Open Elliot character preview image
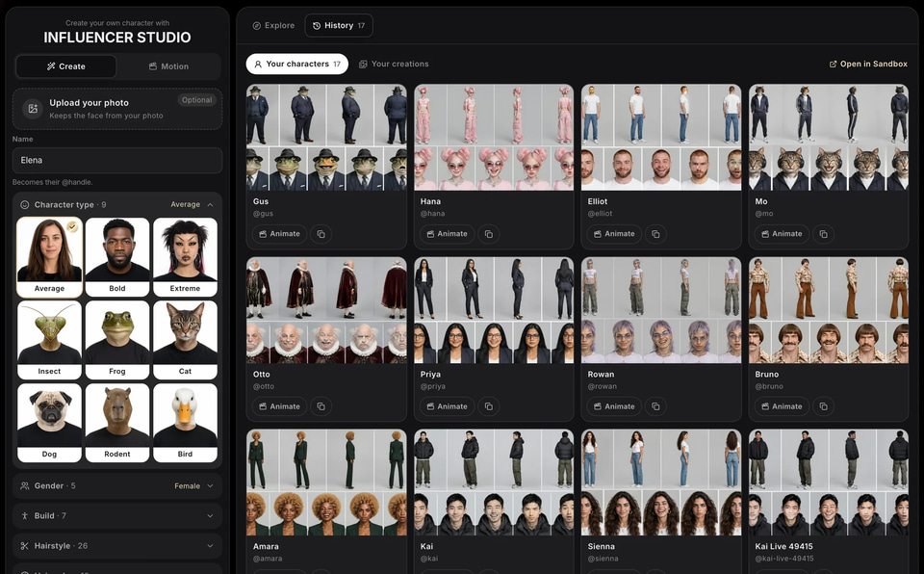 pos(661,138)
